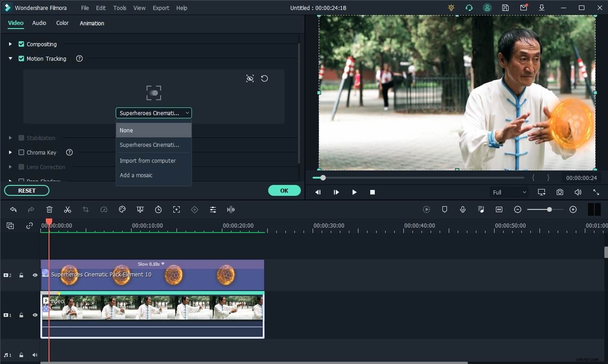This screenshot has height=364, width=608.
Task: Click the trash delete icon in timeline toolbar
Action: coord(49,209)
